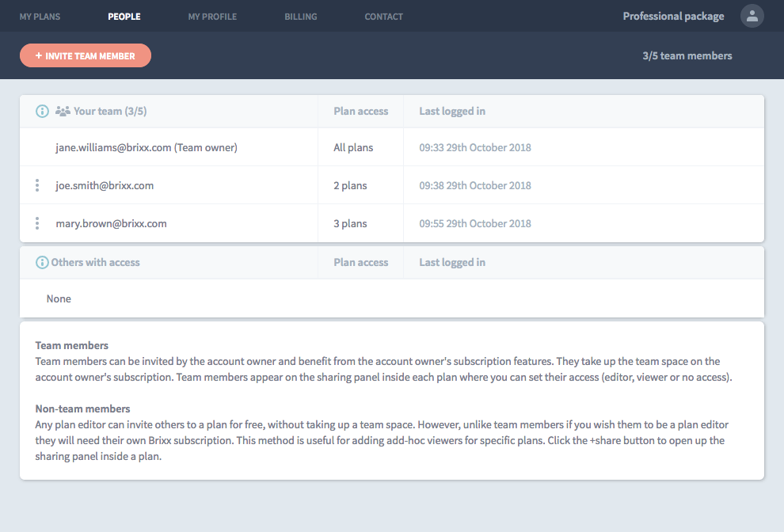The width and height of the screenshot is (784, 532).
Task: Open the user account avatar icon
Action: (x=752, y=16)
